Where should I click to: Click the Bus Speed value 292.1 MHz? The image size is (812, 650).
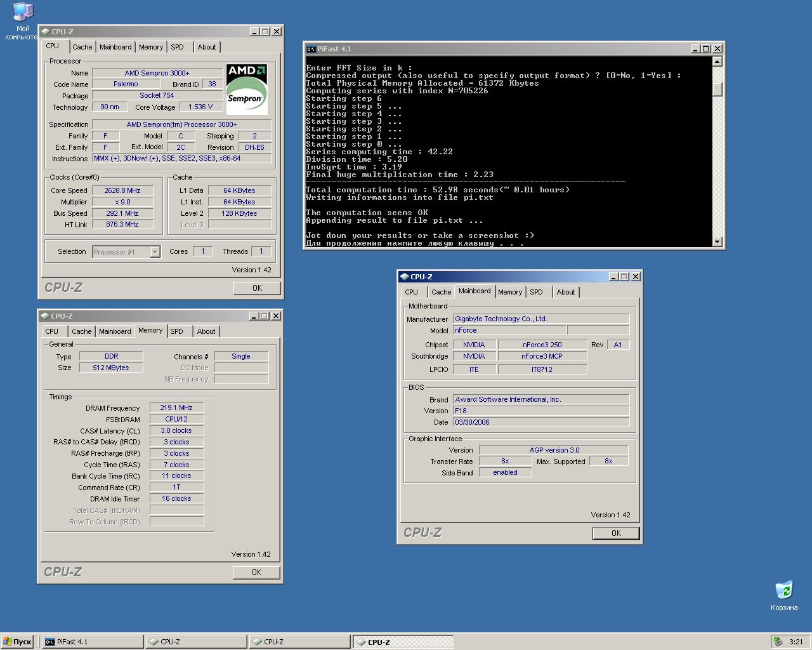click(x=123, y=213)
